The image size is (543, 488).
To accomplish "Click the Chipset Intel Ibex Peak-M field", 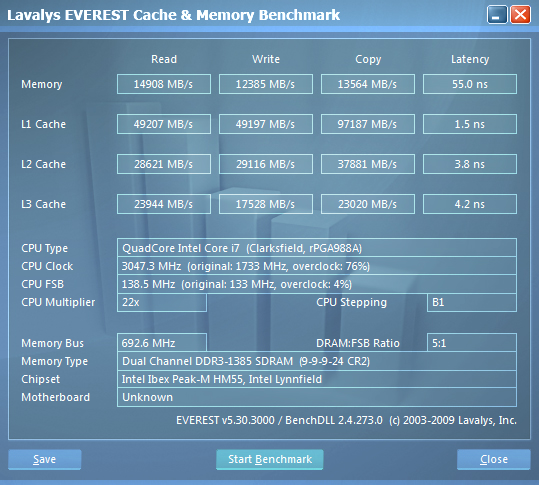I will pos(317,379).
